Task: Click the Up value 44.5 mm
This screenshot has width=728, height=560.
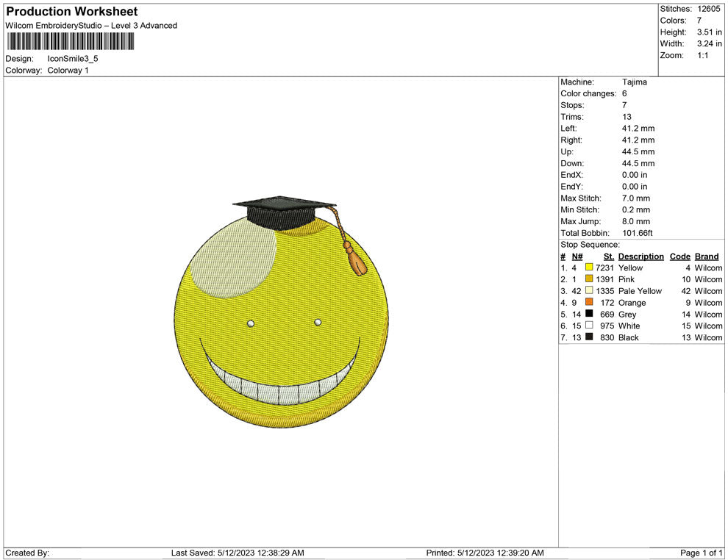Action: pos(638,151)
